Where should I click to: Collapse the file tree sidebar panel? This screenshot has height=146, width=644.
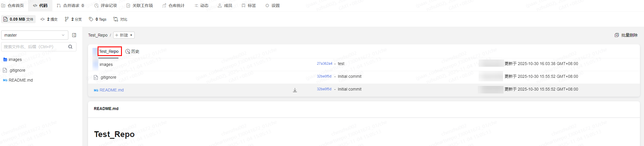74,35
